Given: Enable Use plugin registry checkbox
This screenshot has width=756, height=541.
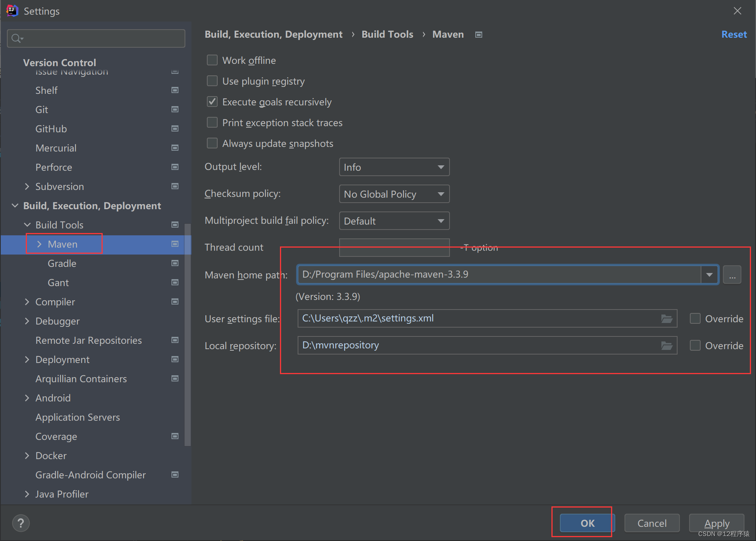Looking at the screenshot, I should click(212, 81).
